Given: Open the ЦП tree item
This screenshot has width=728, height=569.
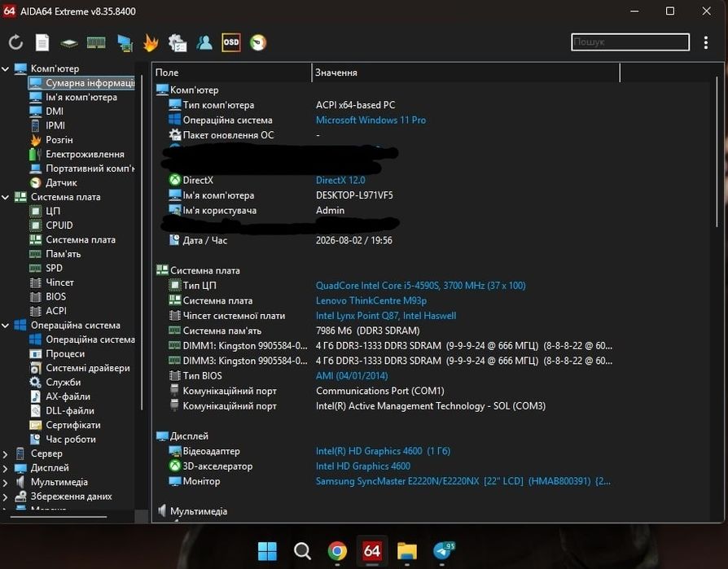Looking at the screenshot, I should pos(45,211).
